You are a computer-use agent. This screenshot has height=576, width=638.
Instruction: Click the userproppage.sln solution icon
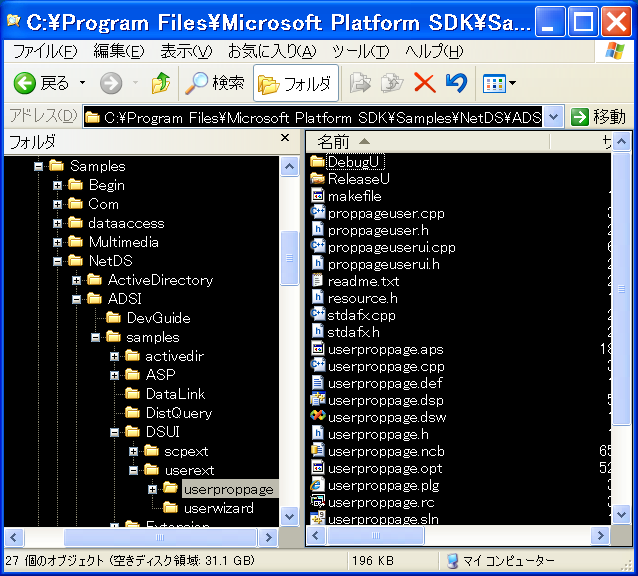pos(317,519)
